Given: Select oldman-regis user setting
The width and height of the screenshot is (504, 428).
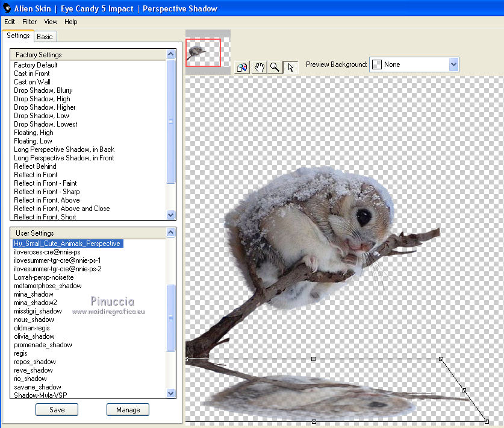Looking at the screenshot, I should [32, 328].
